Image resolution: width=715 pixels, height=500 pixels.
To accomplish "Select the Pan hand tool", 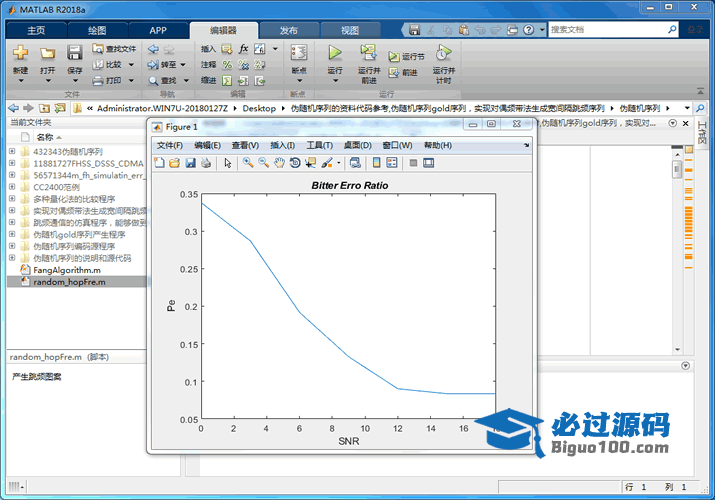I will coord(279,163).
